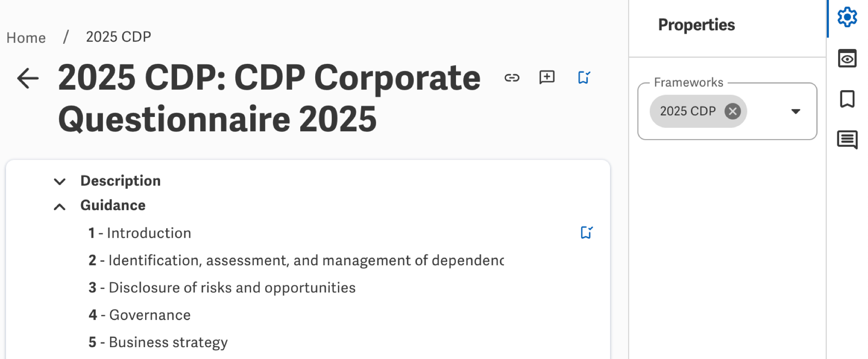Image resolution: width=868 pixels, height=359 pixels.
Task: Select 5 - Business strategy item
Action: pyautogui.click(x=157, y=342)
